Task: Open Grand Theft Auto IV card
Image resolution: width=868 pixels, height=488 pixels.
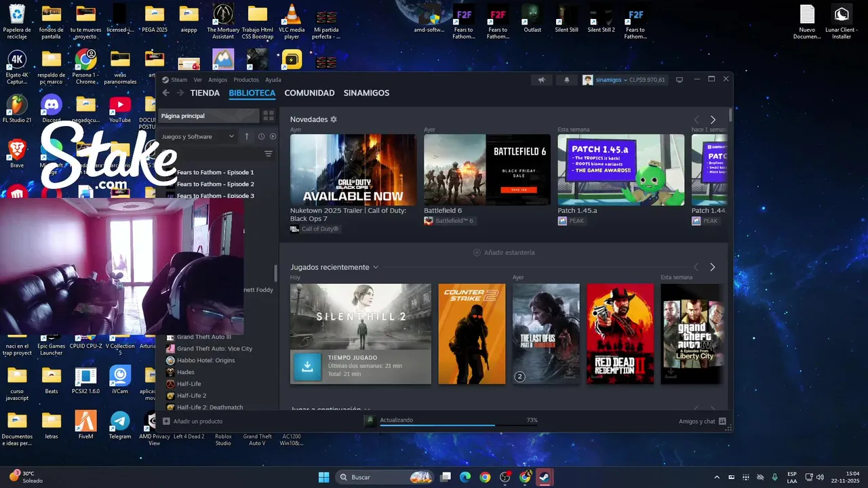Action: pos(691,333)
